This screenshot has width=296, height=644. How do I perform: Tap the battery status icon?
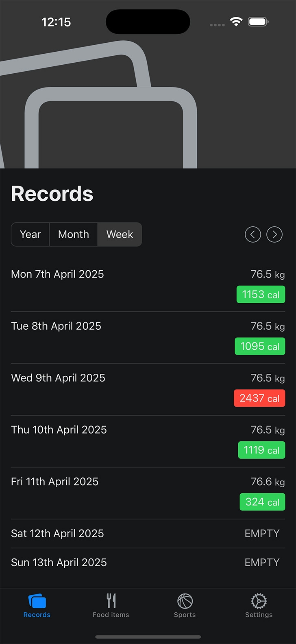coord(259,22)
